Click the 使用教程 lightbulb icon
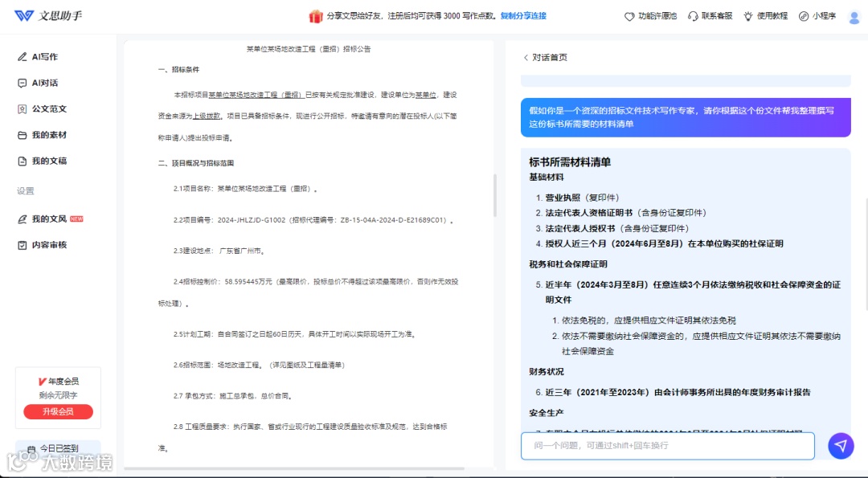The image size is (868, 478). [748, 16]
